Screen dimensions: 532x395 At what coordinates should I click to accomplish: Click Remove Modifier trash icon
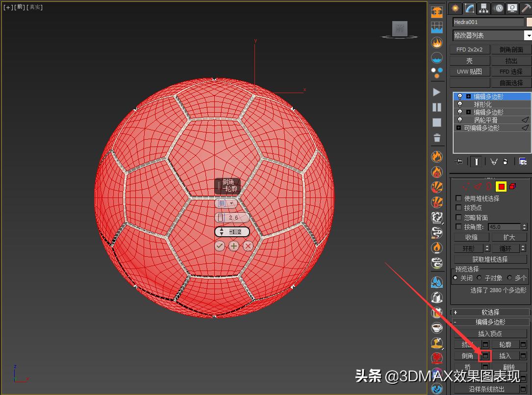pos(506,162)
